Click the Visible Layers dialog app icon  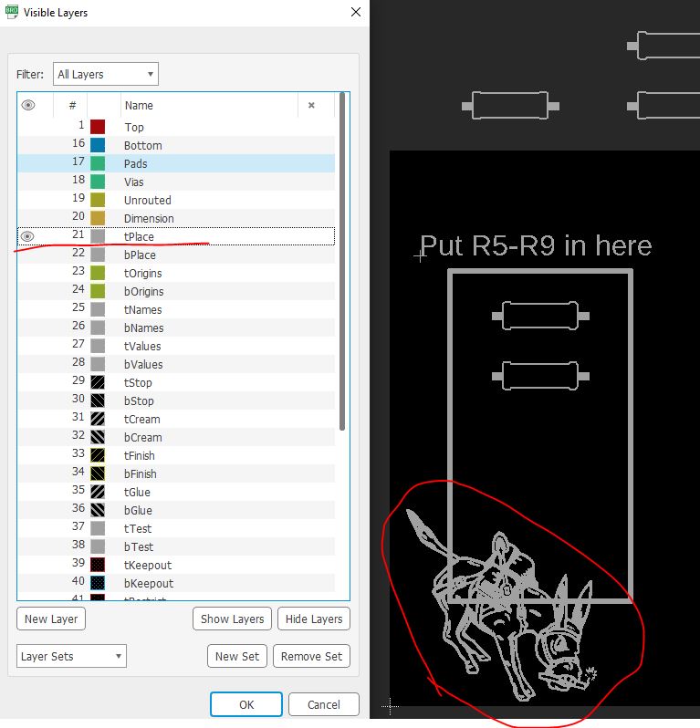tap(12, 12)
